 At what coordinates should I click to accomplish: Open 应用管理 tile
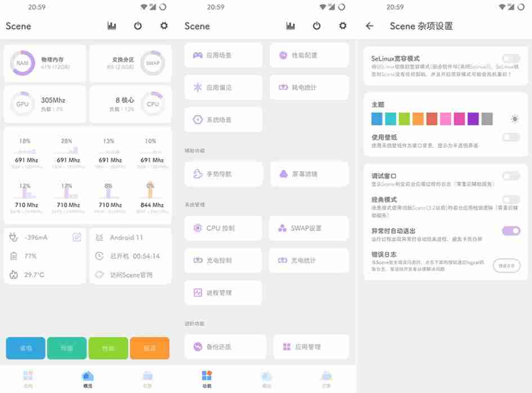tap(311, 346)
